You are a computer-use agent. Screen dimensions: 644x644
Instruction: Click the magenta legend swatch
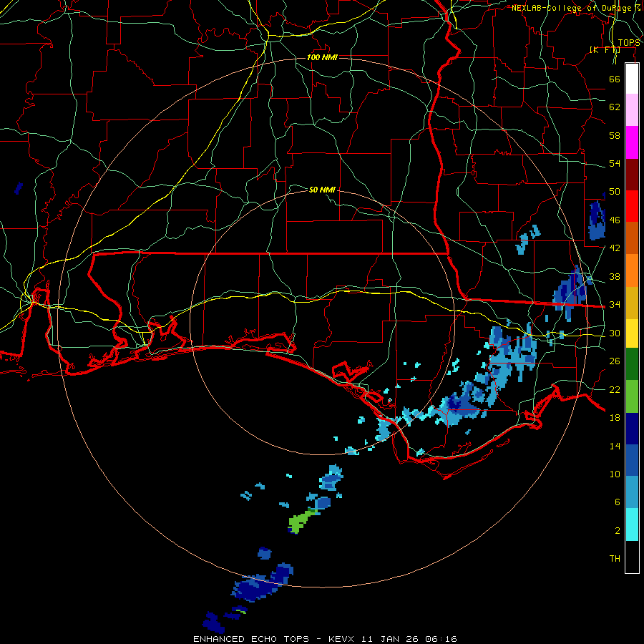[632, 142]
